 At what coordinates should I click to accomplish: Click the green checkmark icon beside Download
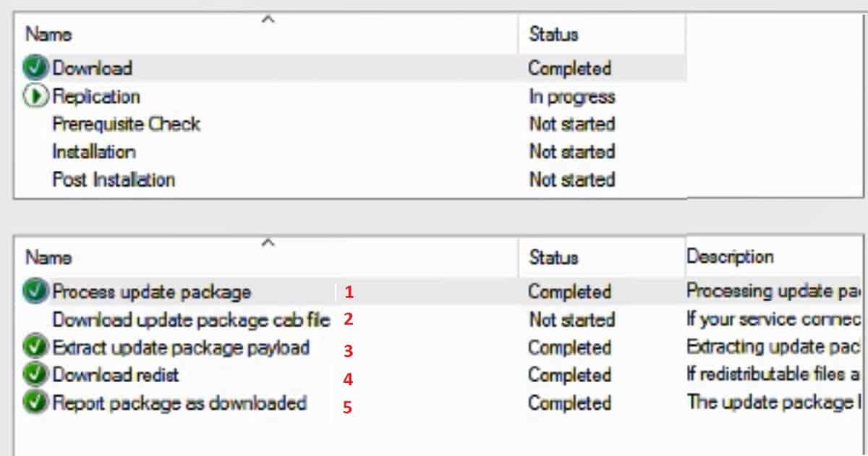[x=35, y=69]
